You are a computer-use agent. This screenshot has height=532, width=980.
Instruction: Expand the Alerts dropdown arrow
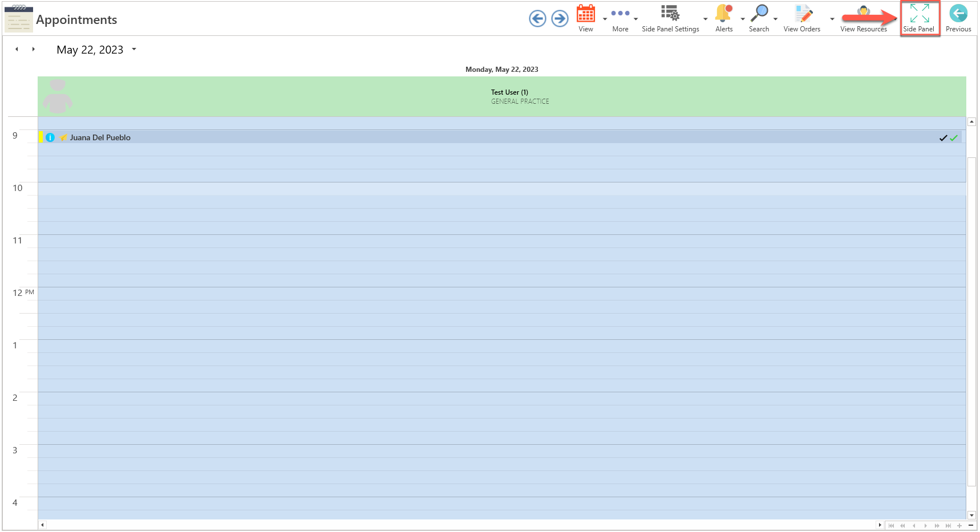(743, 19)
